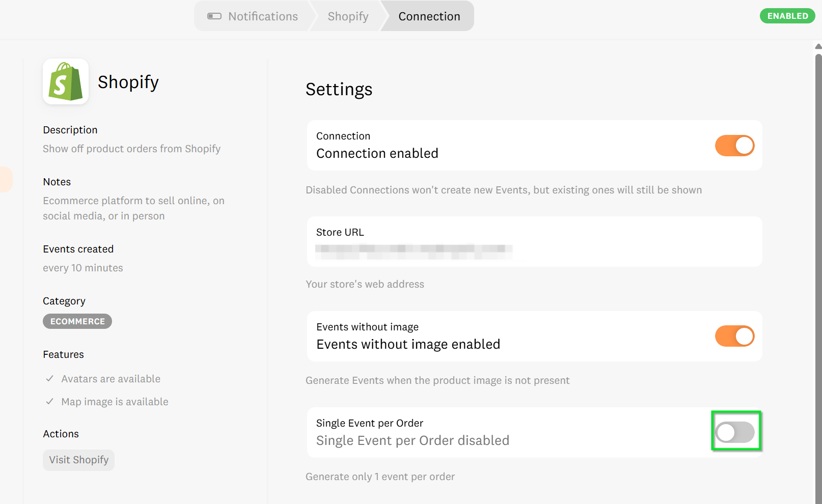
Task: Click the Shopify heading text
Action: (x=128, y=82)
